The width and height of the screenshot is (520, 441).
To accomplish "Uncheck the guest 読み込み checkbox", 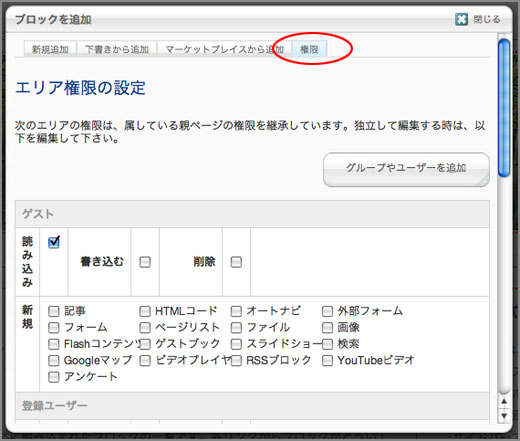I will point(54,242).
